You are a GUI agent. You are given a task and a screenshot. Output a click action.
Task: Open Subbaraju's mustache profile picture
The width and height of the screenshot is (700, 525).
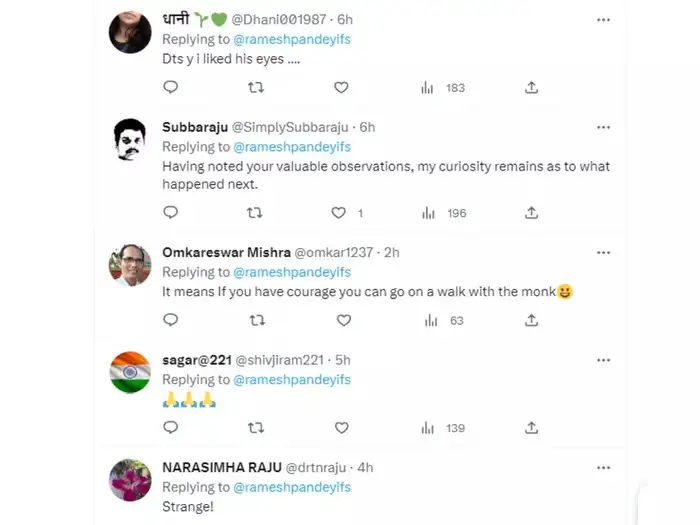coord(130,140)
